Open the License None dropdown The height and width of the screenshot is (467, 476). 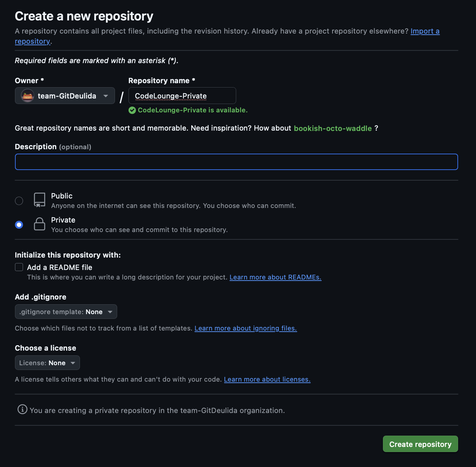tap(47, 363)
